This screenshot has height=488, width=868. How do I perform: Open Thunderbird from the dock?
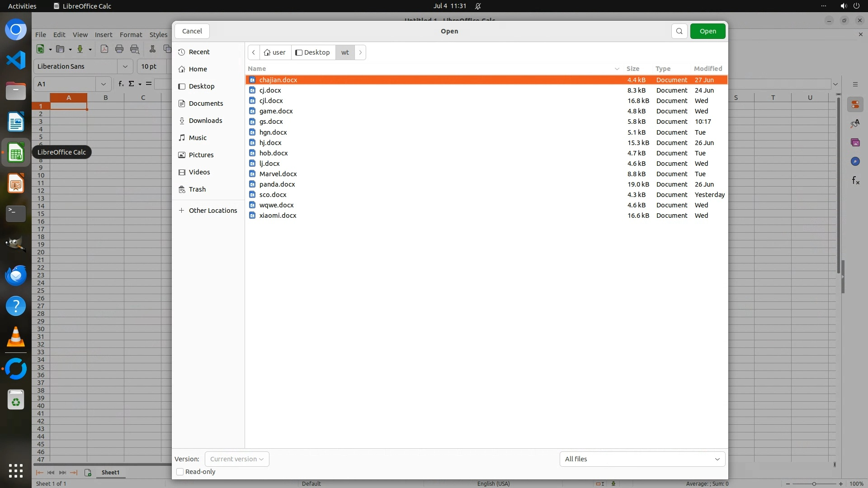(16, 275)
